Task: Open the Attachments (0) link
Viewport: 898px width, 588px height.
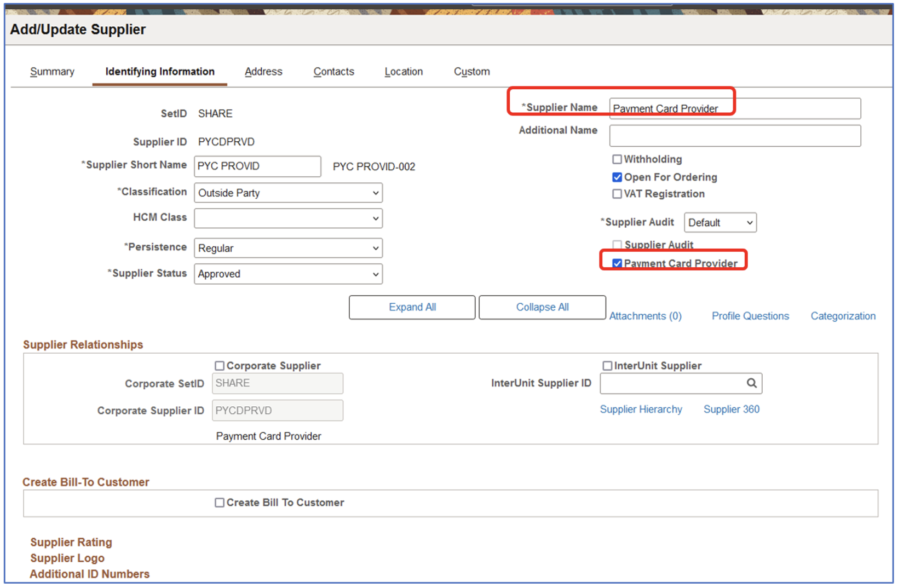Action: tap(645, 316)
